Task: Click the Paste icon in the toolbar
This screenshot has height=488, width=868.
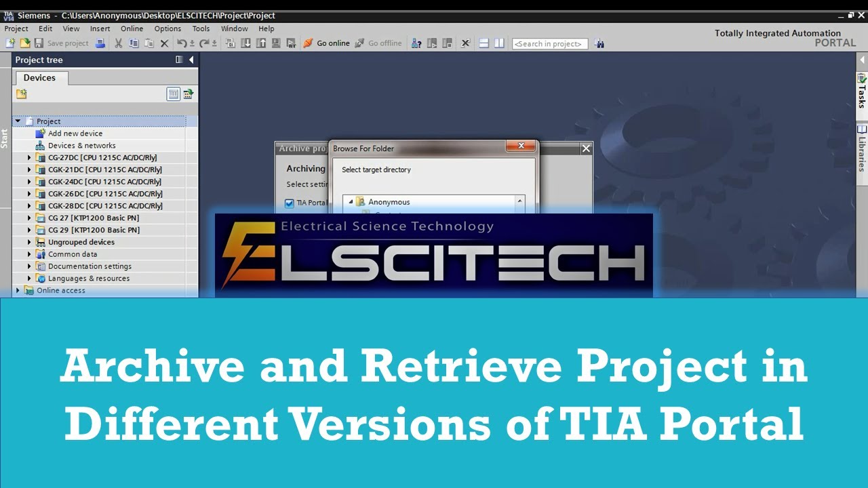Action: click(x=149, y=43)
